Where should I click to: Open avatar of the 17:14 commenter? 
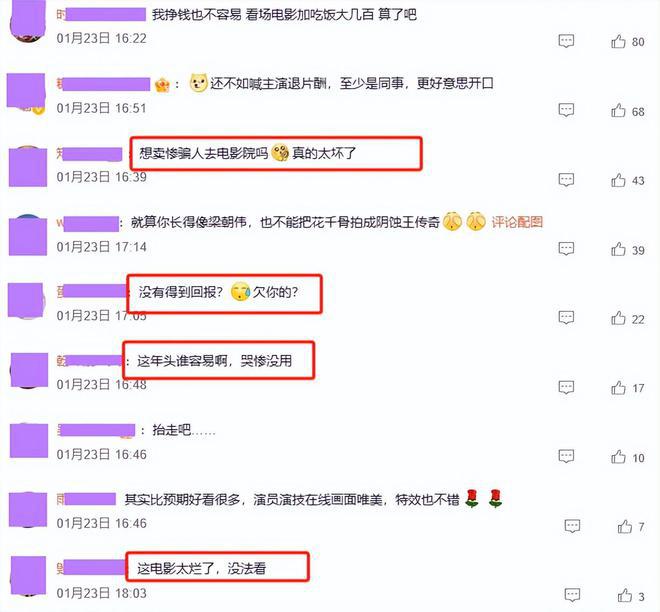[28, 235]
